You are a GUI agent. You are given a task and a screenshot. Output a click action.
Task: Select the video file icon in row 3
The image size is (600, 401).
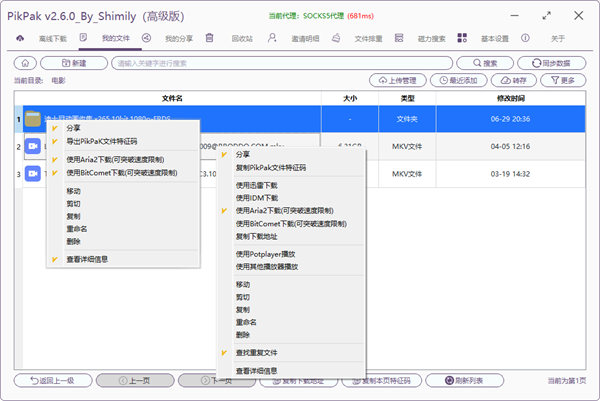(x=33, y=174)
